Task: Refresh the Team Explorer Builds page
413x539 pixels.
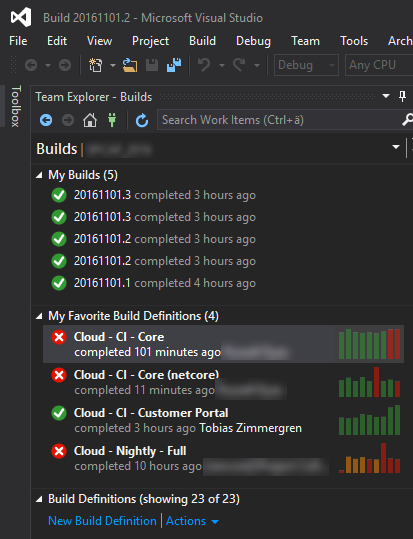Action: 142,120
